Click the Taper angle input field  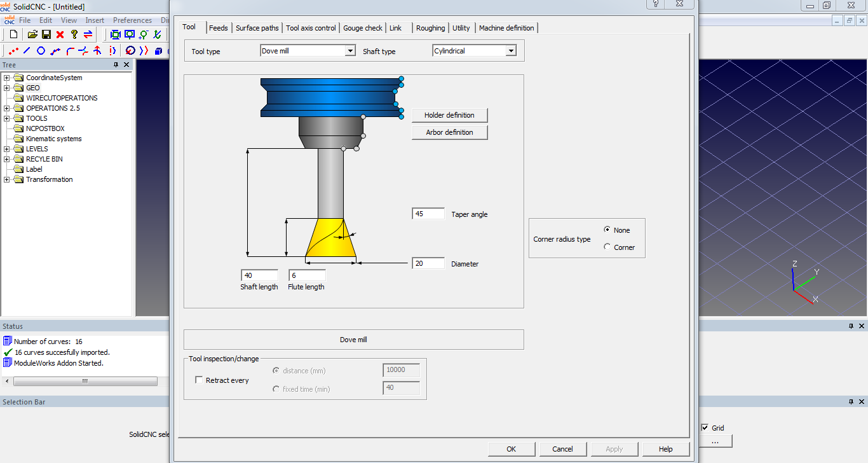coord(428,214)
